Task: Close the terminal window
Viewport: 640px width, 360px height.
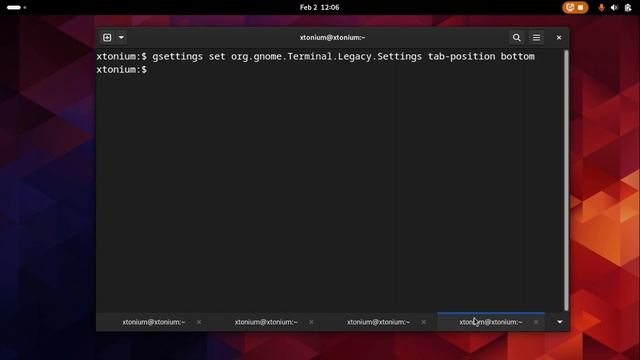Action: [559, 38]
